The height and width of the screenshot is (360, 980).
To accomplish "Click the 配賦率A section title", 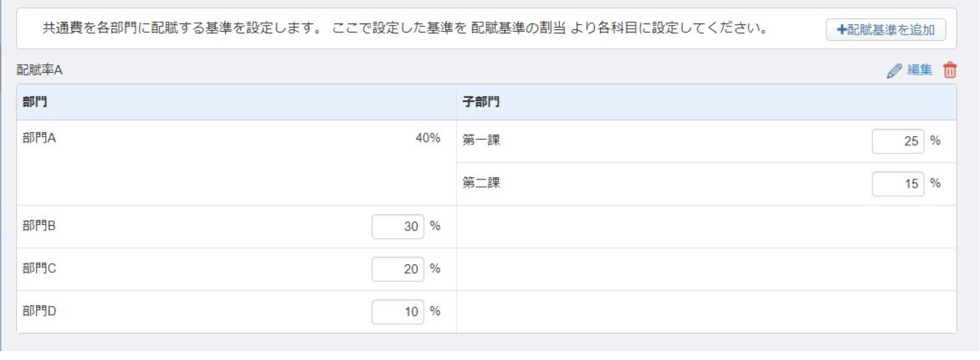I will [39, 70].
